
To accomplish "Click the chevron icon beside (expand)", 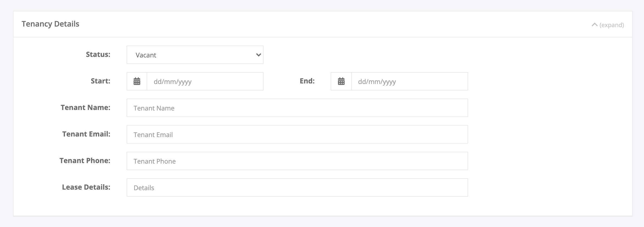I will tap(594, 25).
